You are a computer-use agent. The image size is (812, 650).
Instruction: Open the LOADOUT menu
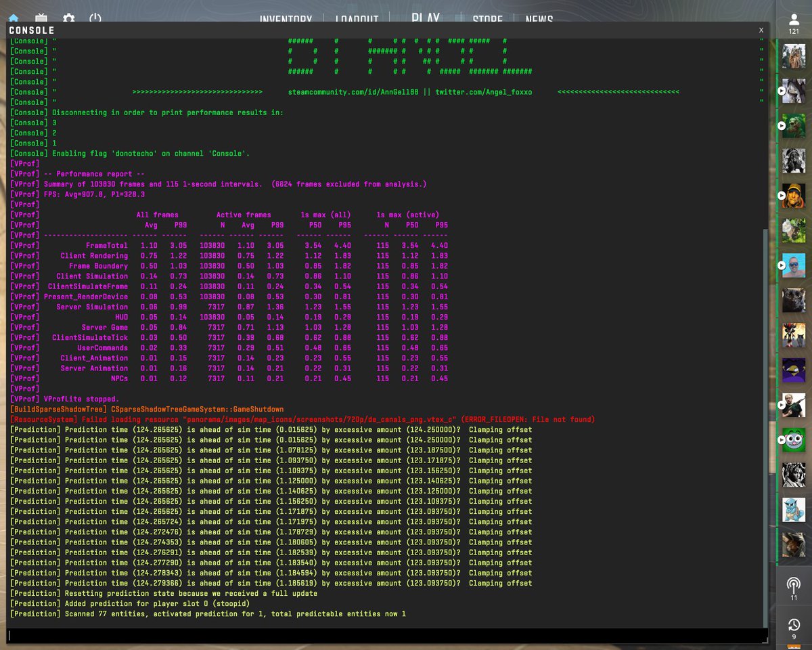(x=357, y=18)
